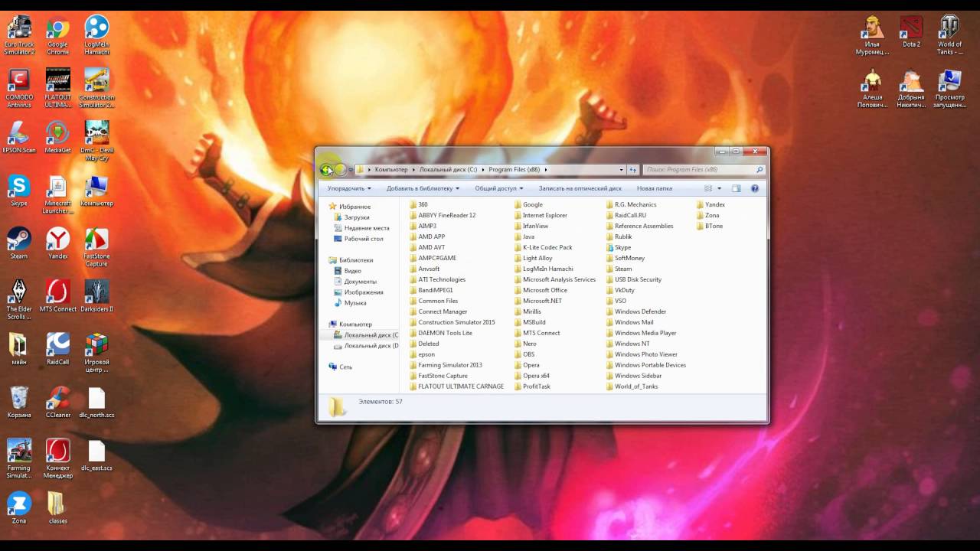Click the search box for Program Files (x86)
Viewport: 980px width, 551px height.
click(704, 170)
